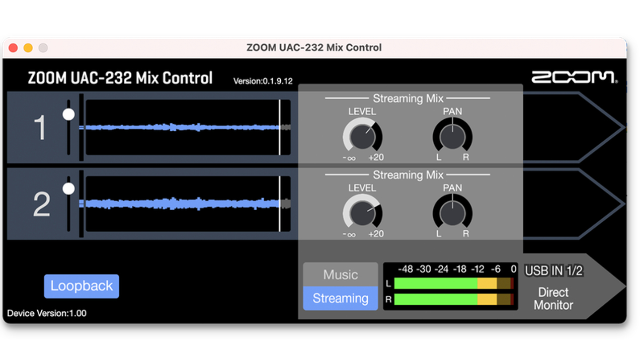644x362 pixels.
Task: Click channel 1 fader handle
Action: [68, 114]
